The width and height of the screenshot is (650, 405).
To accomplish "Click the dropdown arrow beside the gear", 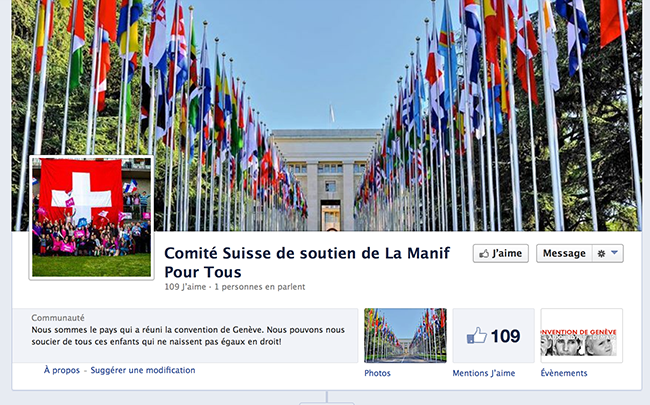I will 614,253.
